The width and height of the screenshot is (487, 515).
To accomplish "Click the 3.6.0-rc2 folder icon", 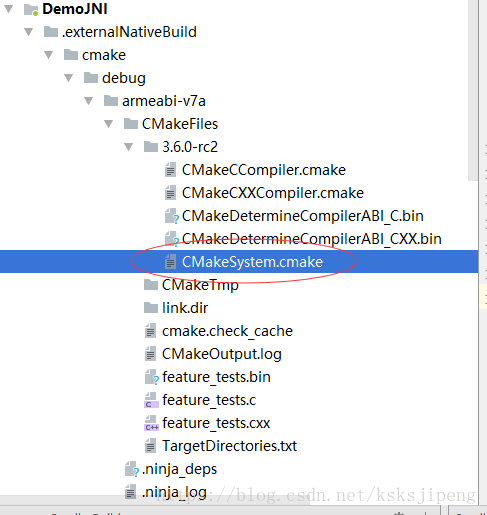I will pyautogui.click(x=151, y=147).
